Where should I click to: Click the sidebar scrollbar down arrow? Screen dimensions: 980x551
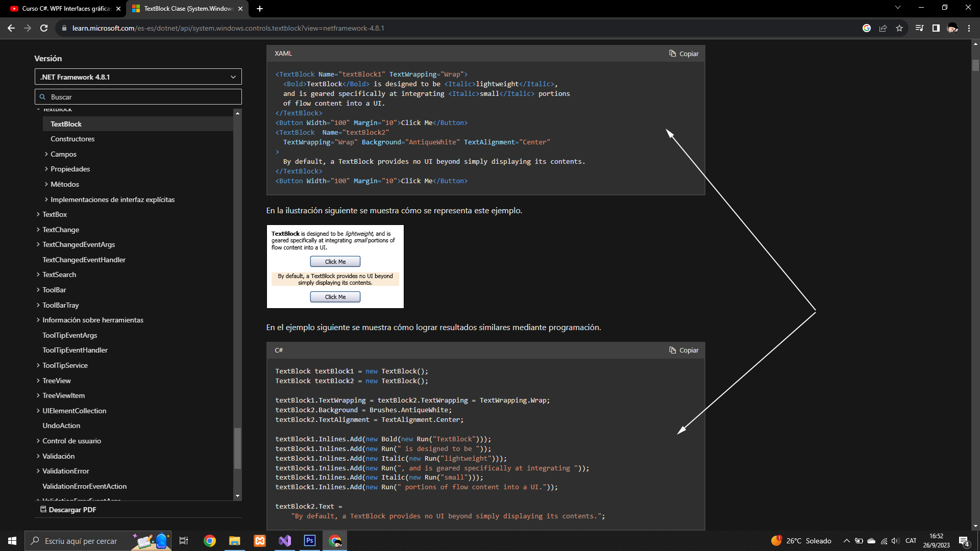tap(237, 496)
